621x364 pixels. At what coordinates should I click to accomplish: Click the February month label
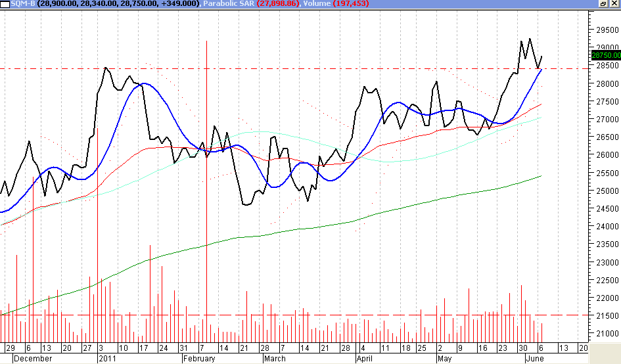point(199,359)
